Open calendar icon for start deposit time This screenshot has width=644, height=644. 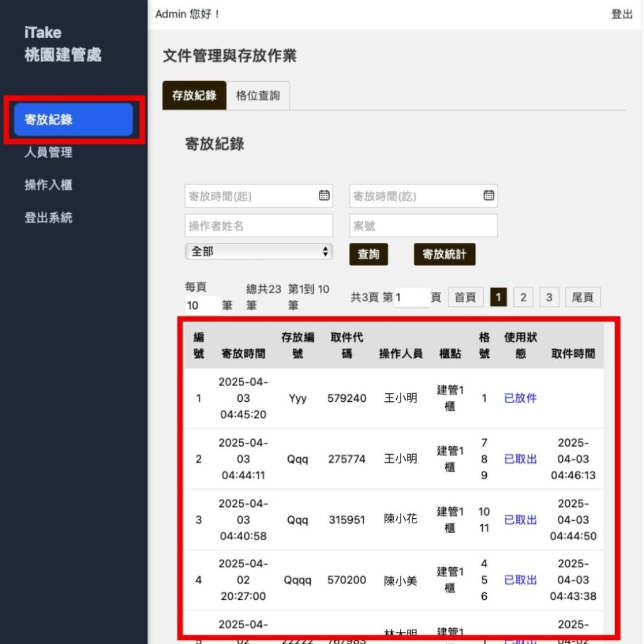click(x=324, y=196)
